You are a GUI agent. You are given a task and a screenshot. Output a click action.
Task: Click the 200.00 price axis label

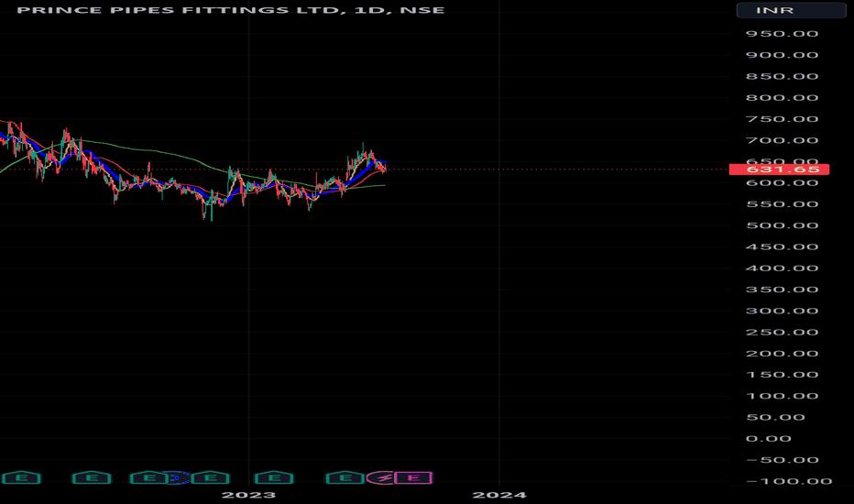(x=782, y=354)
